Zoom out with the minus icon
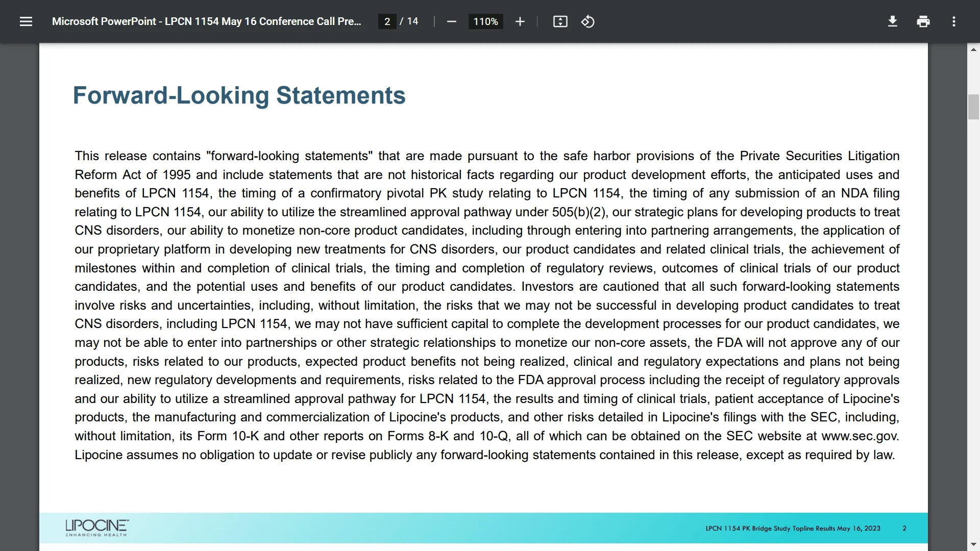Viewport: 980px width, 551px height. (451, 21)
